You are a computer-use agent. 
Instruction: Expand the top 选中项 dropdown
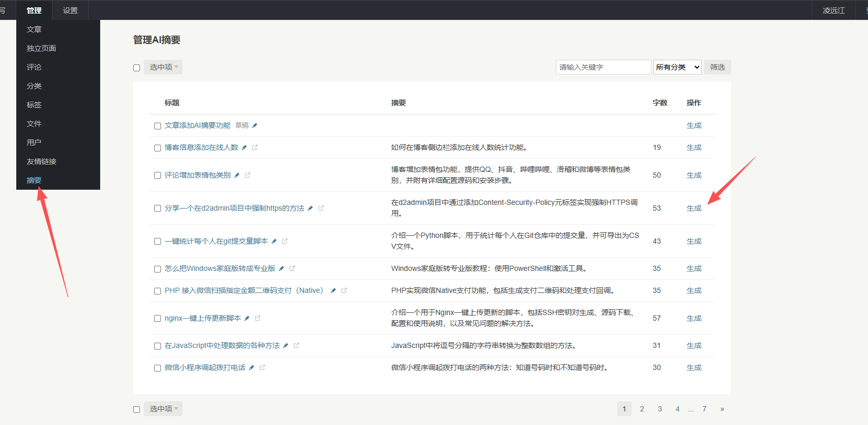coord(164,67)
